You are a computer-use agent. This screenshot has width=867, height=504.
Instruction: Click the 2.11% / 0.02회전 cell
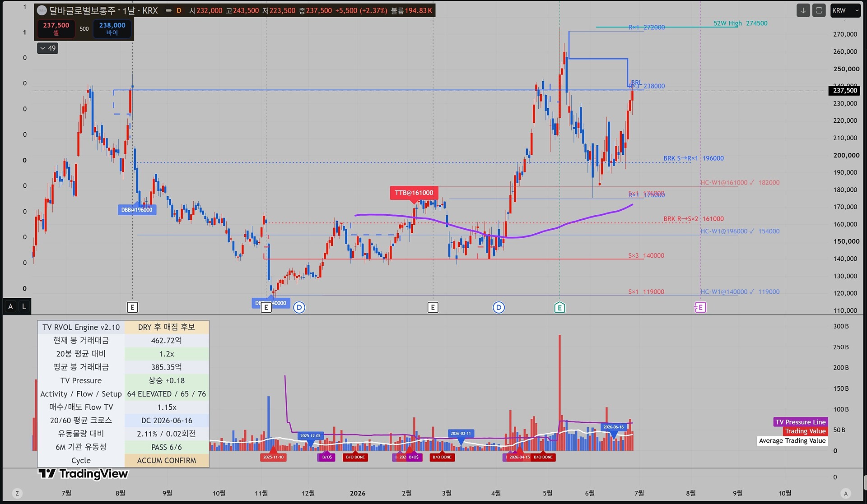tap(167, 434)
